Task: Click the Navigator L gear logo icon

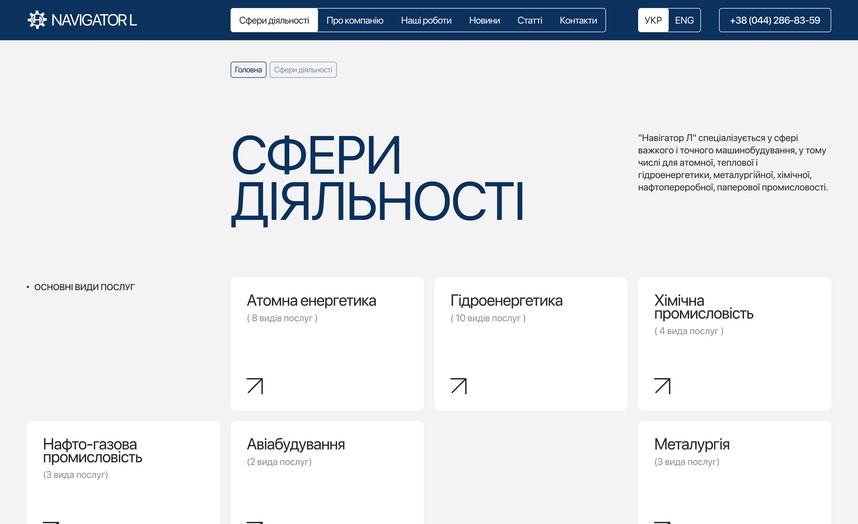Action: (37, 20)
